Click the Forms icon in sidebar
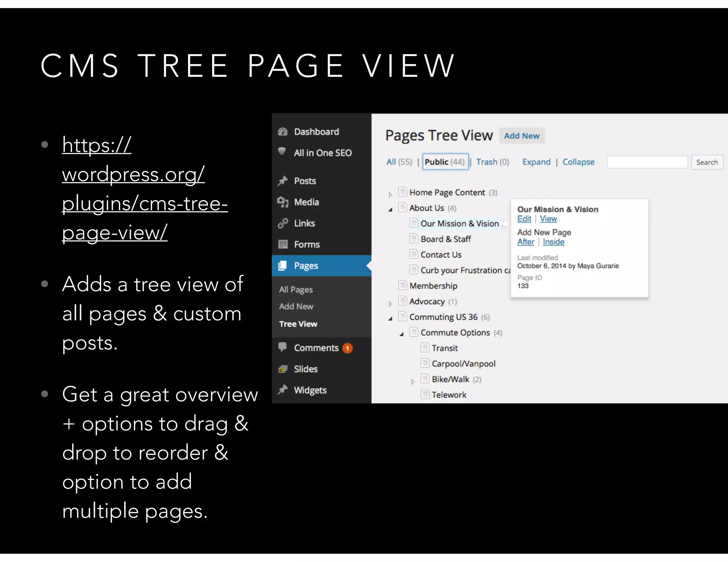Image resolution: width=728 pixels, height=562 pixels. 283,244
